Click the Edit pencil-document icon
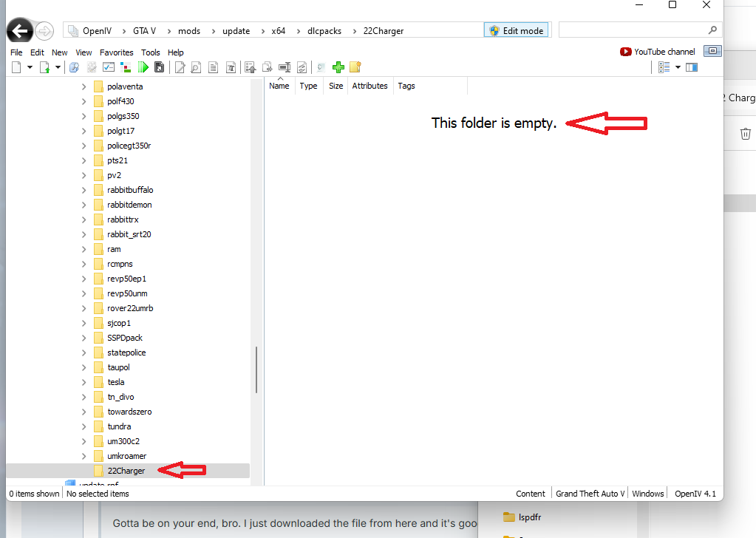The image size is (756, 538). (x=180, y=67)
